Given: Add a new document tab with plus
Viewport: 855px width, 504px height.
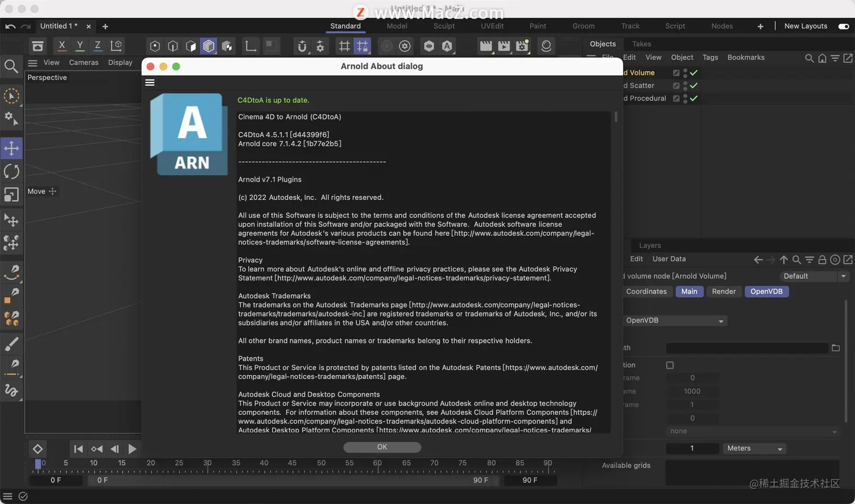Looking at the screenshot, I should point(105,26).
